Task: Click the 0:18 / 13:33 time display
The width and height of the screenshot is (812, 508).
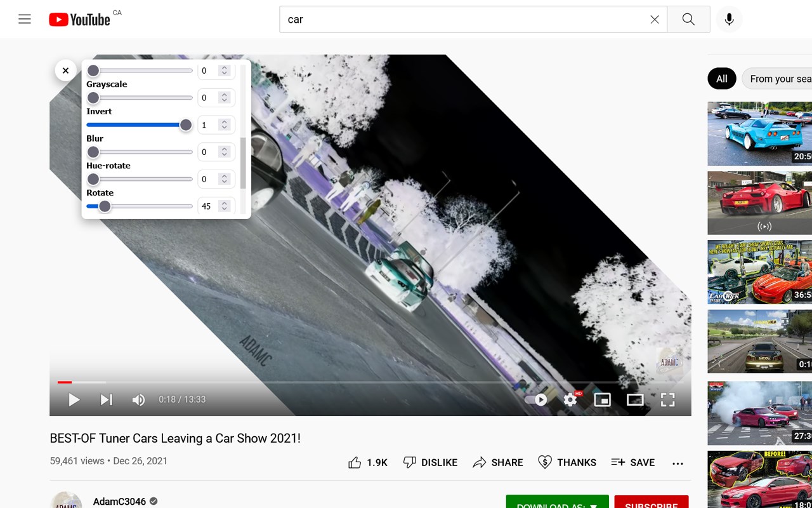Action: (182, 399)
